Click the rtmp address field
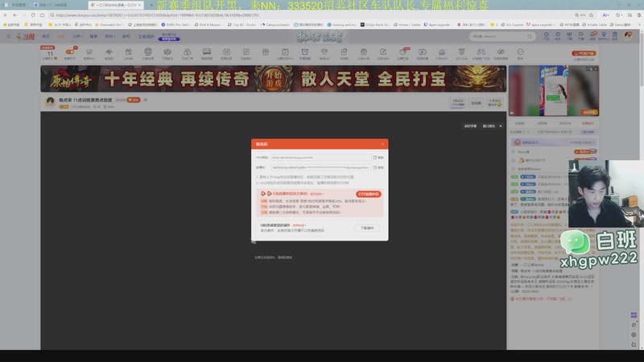The height and width of the screenshot is (362, 644). pos(320,158)
